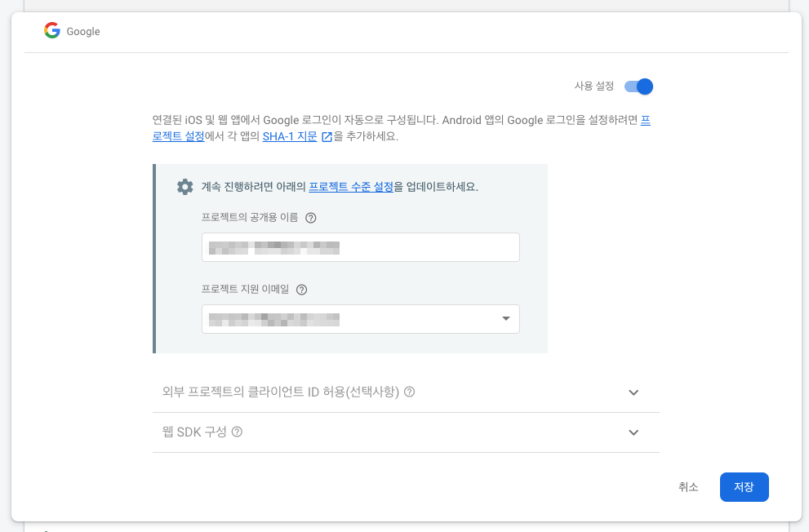
Task: Click the Google provider title text
Action: (x=83, y=32)
